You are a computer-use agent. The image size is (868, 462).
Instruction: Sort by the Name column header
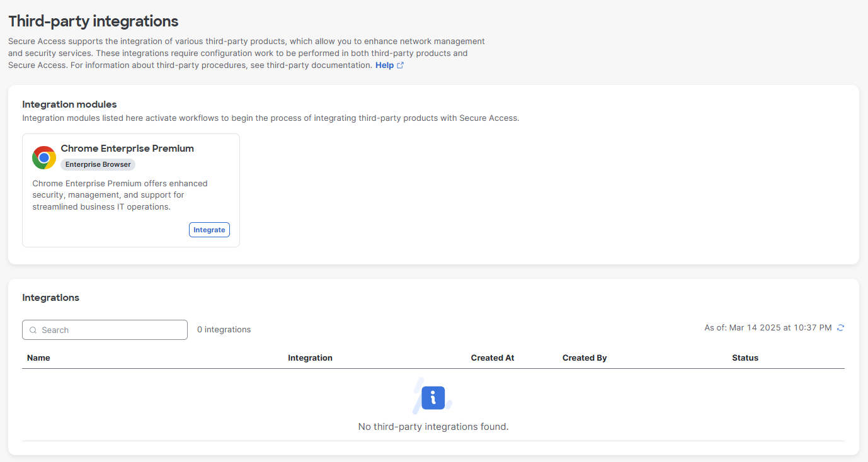point(38,358)
